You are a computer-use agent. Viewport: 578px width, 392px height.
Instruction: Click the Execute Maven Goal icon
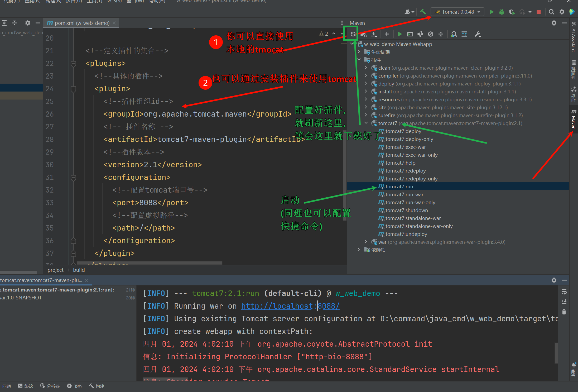410,34
